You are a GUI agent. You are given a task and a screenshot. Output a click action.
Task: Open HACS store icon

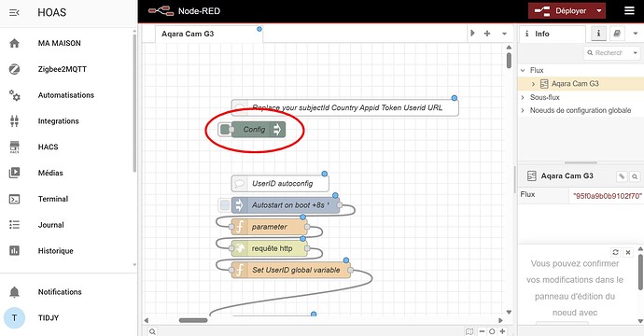(x=14, y=147)
